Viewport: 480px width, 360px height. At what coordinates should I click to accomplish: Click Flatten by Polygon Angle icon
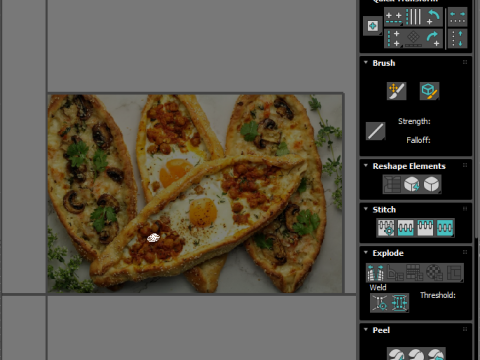(395, 273)
